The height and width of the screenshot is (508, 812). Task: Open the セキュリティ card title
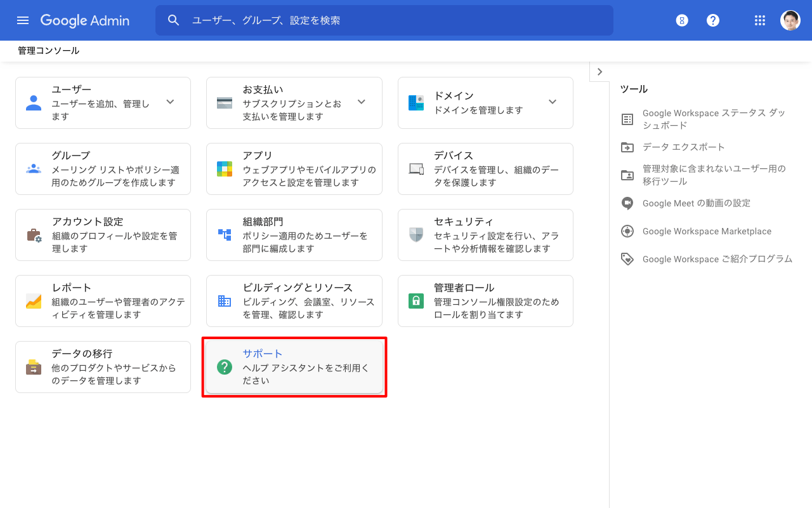(464, 222)
